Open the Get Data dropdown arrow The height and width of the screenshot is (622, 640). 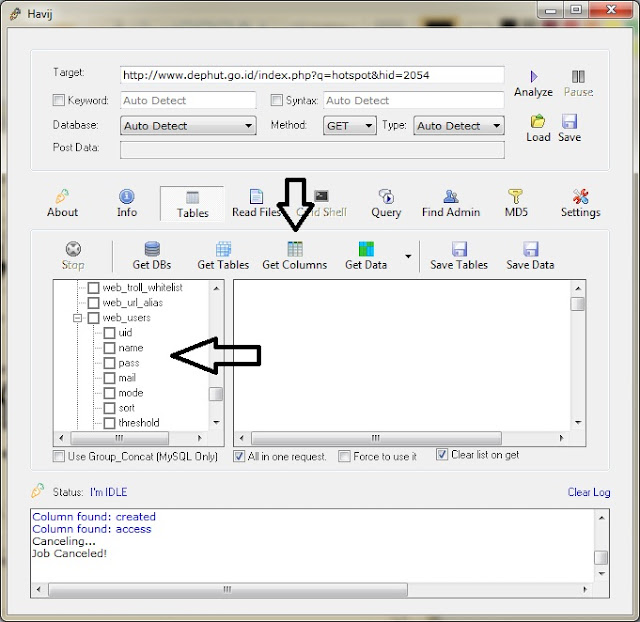408,256
